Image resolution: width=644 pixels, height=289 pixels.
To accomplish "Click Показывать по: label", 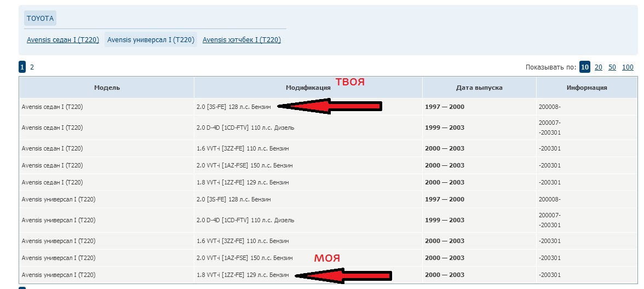I will tap(551, 67).
